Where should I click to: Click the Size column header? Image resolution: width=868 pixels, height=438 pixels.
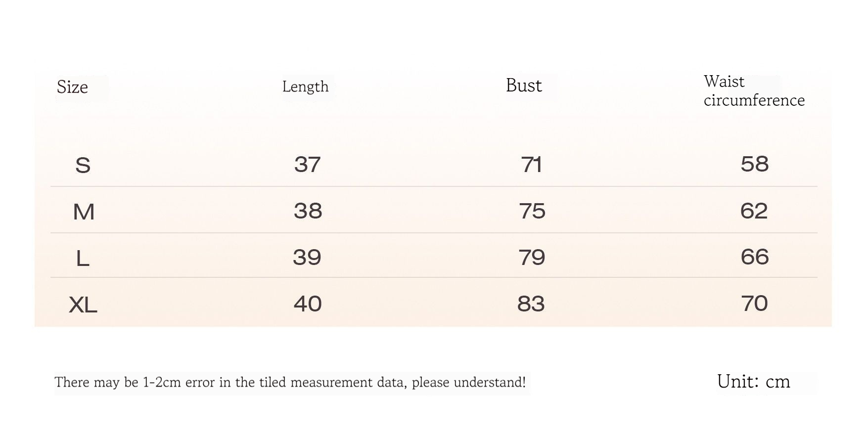click(x=72, y=87)
